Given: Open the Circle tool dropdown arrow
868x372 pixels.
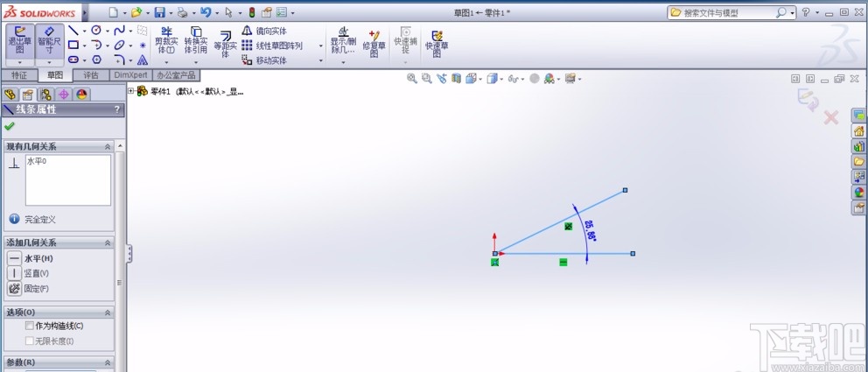Looking at the screenshot, I should tap(108, 31).
